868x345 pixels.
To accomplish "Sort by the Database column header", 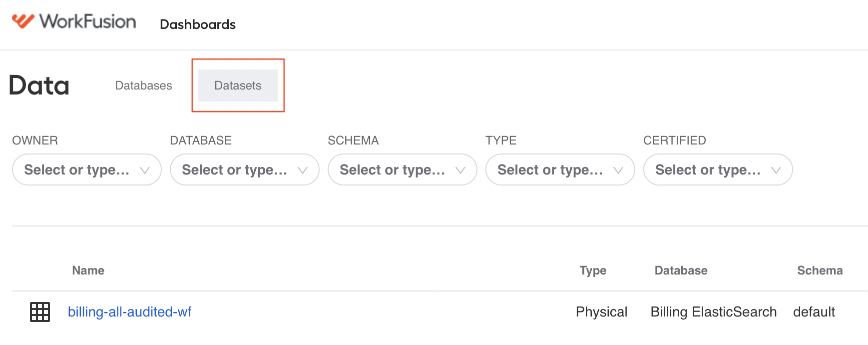I will tap(681, 270).
